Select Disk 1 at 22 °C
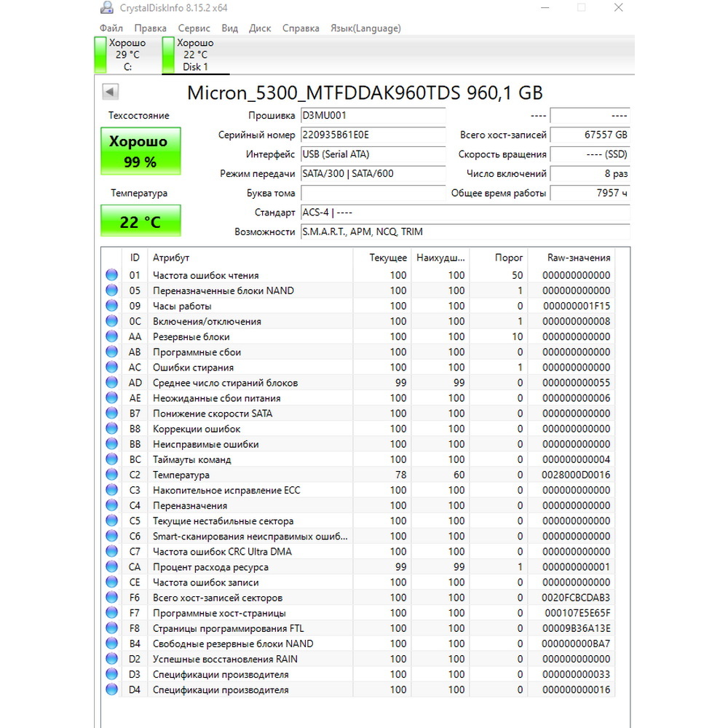 [195, 55]
